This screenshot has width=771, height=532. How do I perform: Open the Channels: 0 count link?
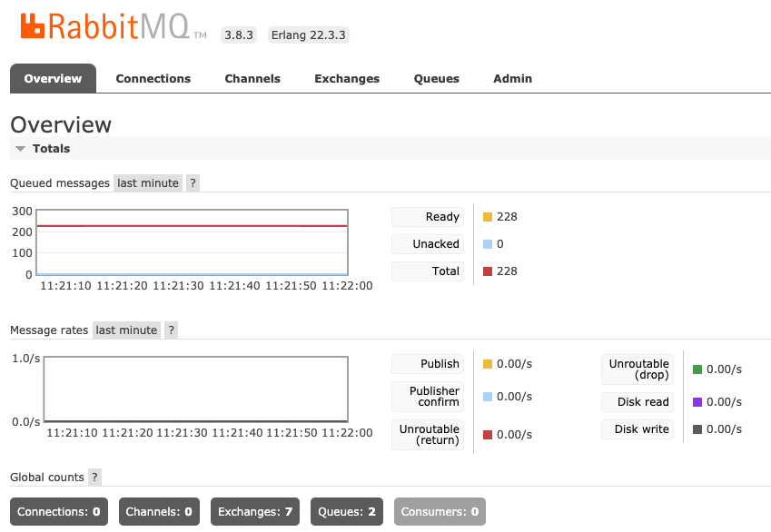(x=159, y=511)
